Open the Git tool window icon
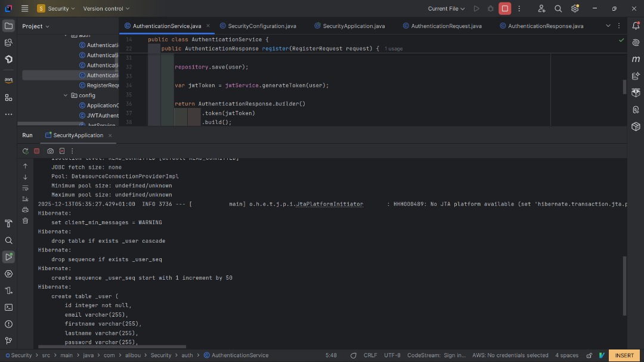Viewport: 644px width, 362px height. tap(8, 341)
